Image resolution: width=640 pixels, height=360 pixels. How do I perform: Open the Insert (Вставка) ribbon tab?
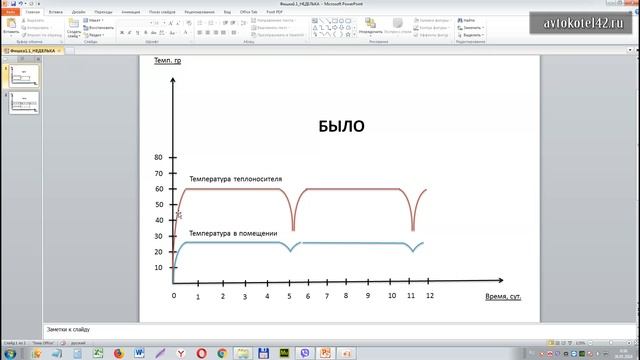coord(56,12)
